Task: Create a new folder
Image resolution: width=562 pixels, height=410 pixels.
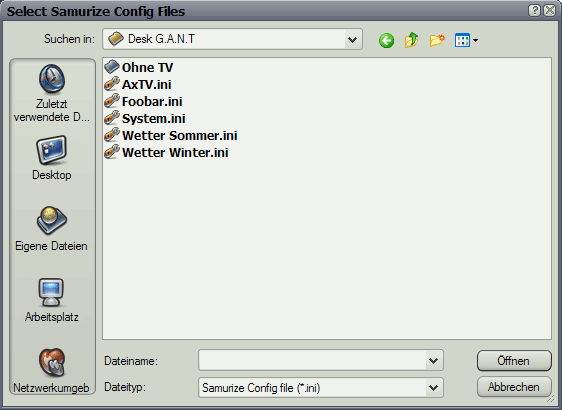Action: click(x=437, y=40)
